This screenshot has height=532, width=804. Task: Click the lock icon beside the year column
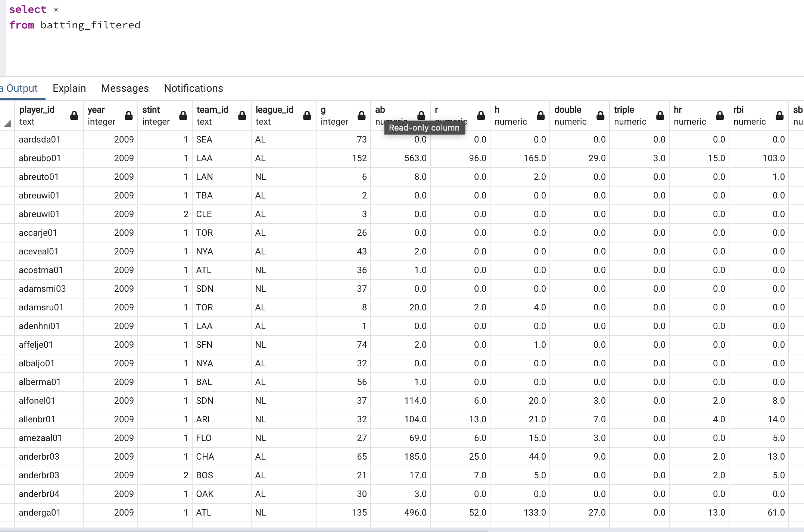tap(128, 116)
